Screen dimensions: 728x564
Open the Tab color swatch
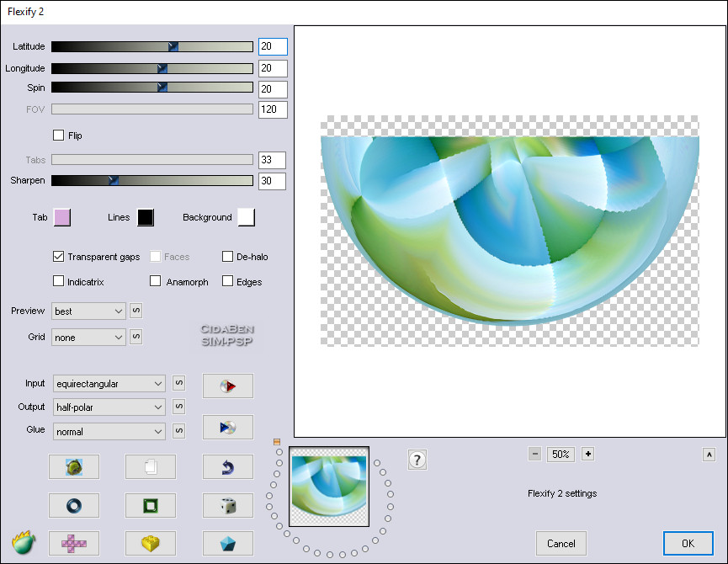[x=61, y=217]
